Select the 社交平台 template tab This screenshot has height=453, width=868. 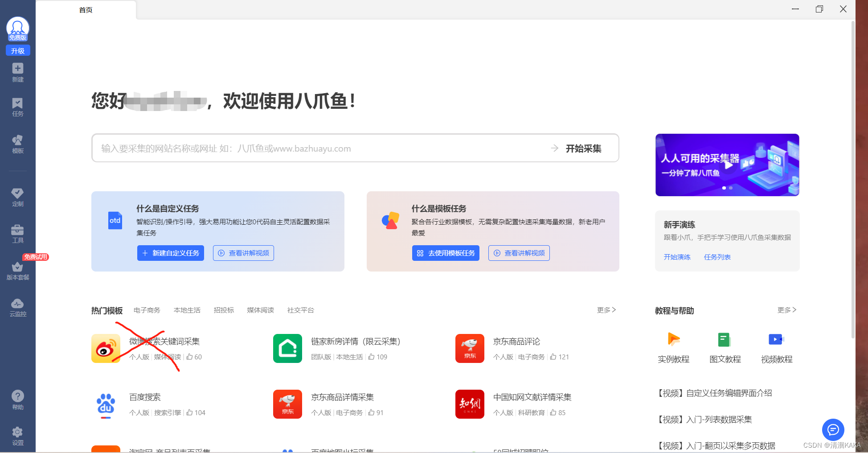point(300,310)
